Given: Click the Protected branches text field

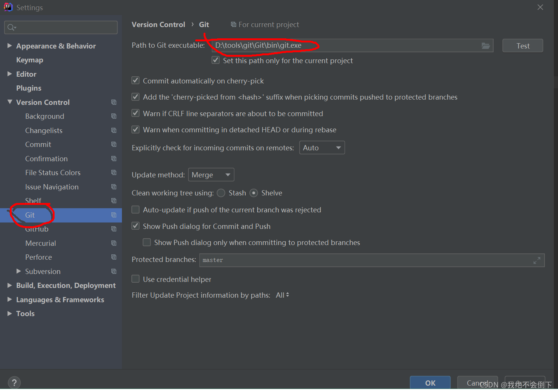Looking at the screenshot, I should pos(372,260).
